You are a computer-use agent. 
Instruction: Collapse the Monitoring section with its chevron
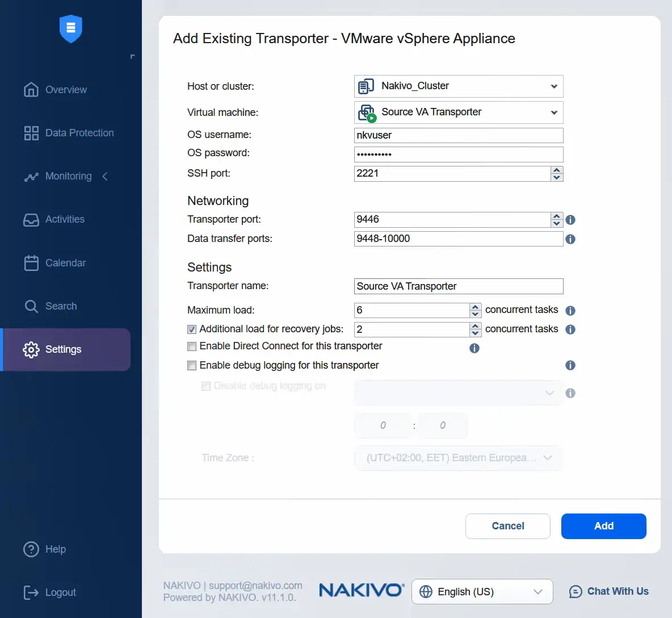(x=105, y=176)
